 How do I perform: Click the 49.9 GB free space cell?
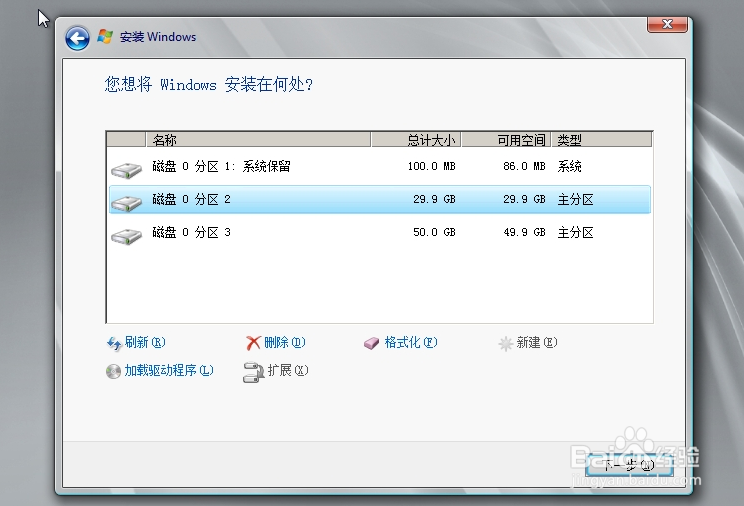coord(524,233)
